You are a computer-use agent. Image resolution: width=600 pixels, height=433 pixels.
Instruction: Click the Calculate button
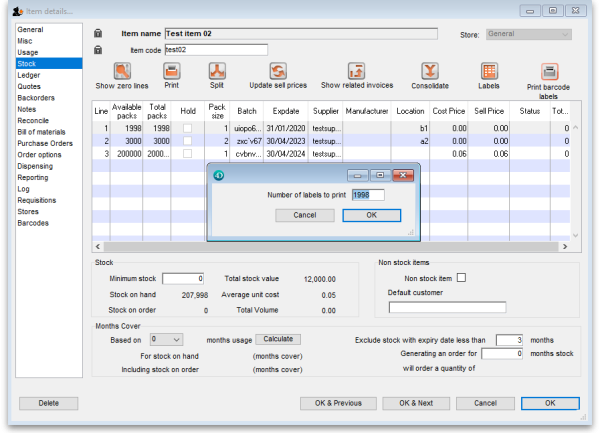[278, 339]
